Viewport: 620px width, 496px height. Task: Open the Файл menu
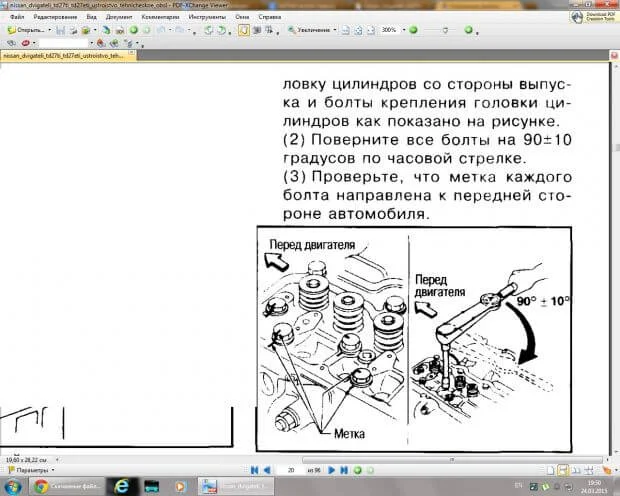pyautogui.click(x=17, y=17)
